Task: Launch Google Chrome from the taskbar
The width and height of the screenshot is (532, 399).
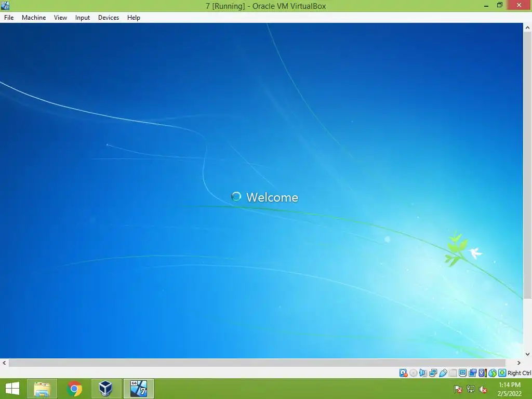Action: [x=74, y=389]
